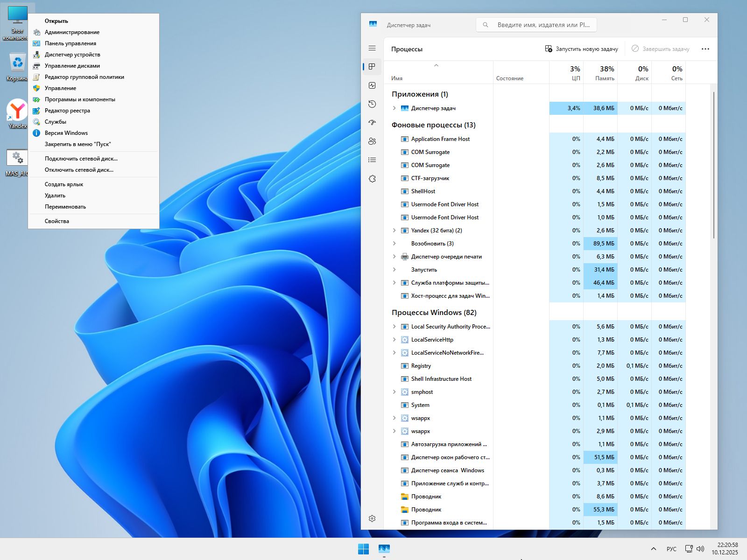Select Редактор реестра in the context menu
The image size is (747, 560).
point(67,111)
